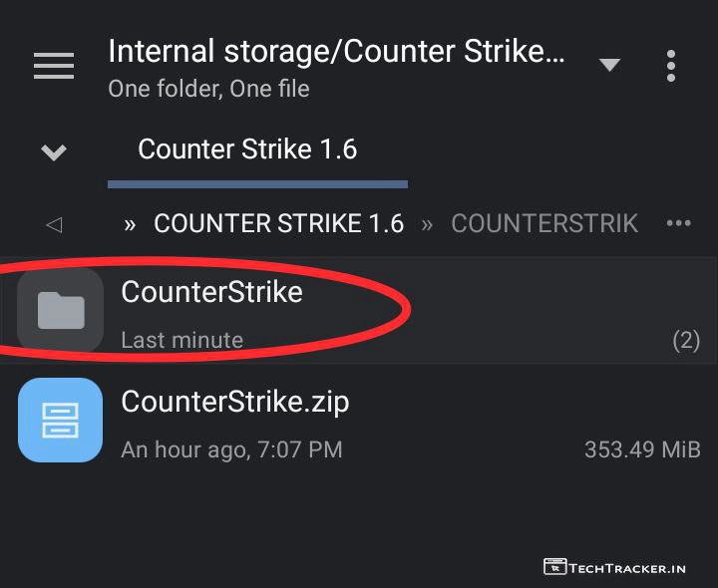Open the three-dot overflow menu

[671, 66]
